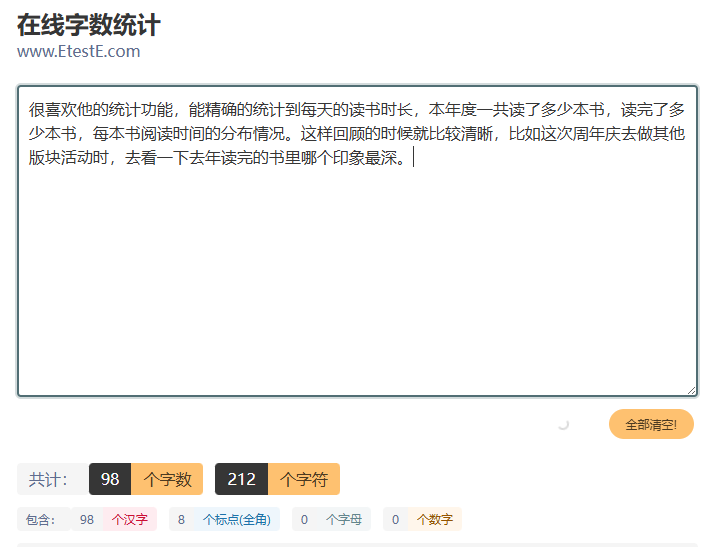Click the 个字数 label
This screenshot has height=547, width=704.
[x=167, y=479]
